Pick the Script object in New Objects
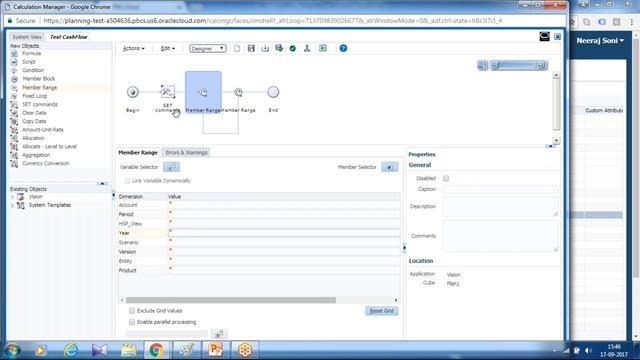 pyautogui.click(x=29, y=62)
